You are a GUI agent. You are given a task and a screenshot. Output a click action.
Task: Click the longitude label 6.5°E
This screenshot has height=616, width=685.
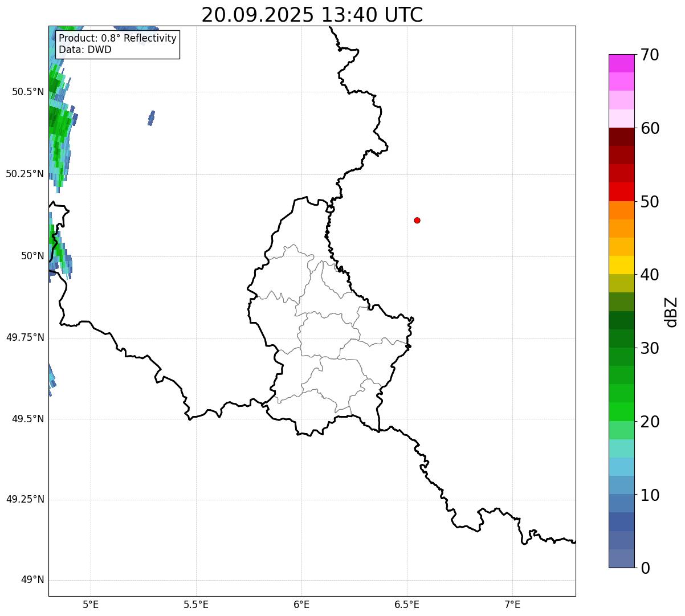(407, 604)
